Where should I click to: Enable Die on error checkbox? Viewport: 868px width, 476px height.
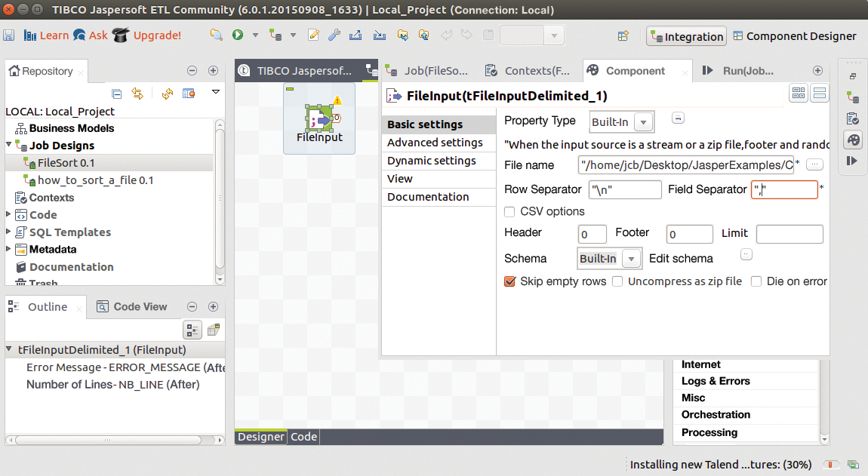click(756, 281)
